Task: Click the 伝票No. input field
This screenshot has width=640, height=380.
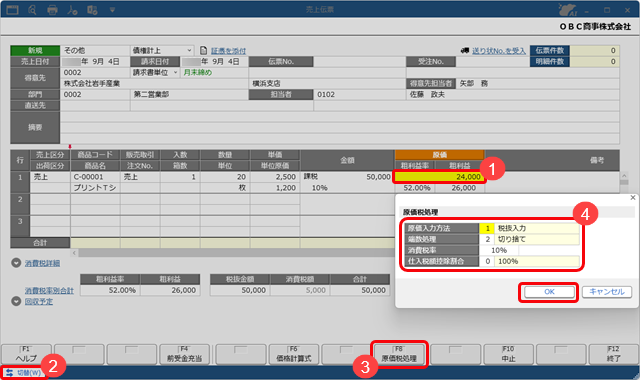Action: point(360,62)
